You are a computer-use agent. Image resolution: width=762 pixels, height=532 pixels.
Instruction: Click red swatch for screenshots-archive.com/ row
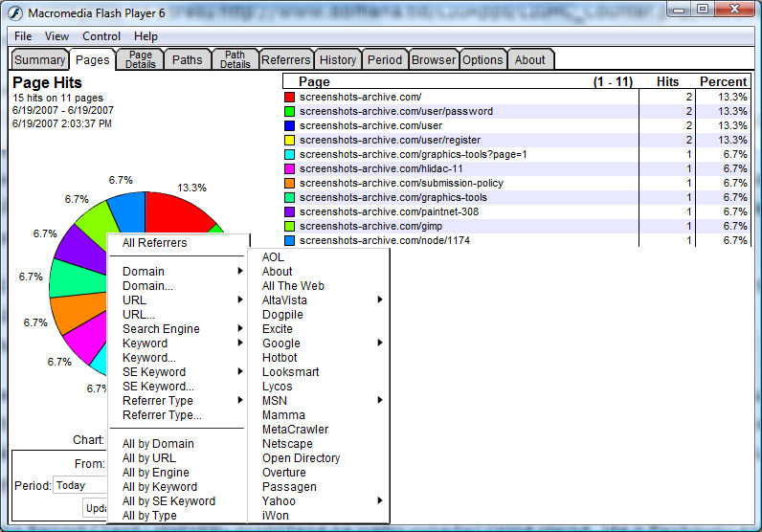(x=290, y=98)
